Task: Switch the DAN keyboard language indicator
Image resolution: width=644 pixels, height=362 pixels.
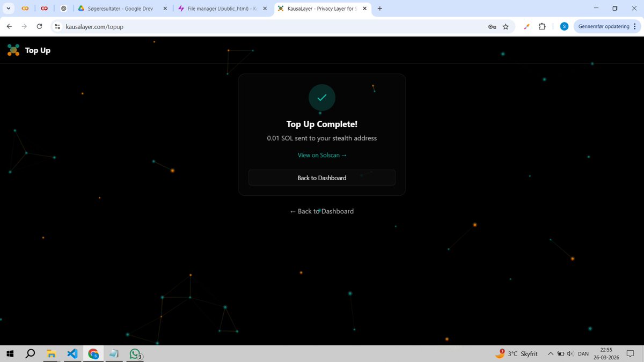Action: point(583,354)
